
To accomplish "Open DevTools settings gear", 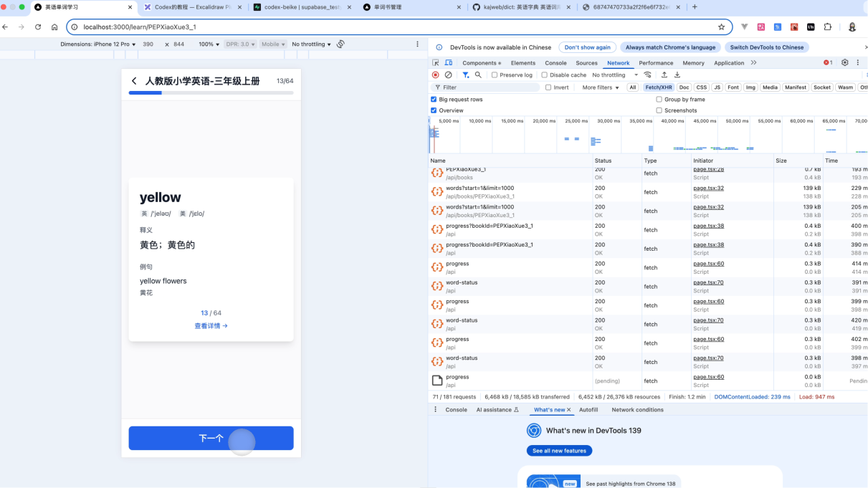I will tap(845, 63).
